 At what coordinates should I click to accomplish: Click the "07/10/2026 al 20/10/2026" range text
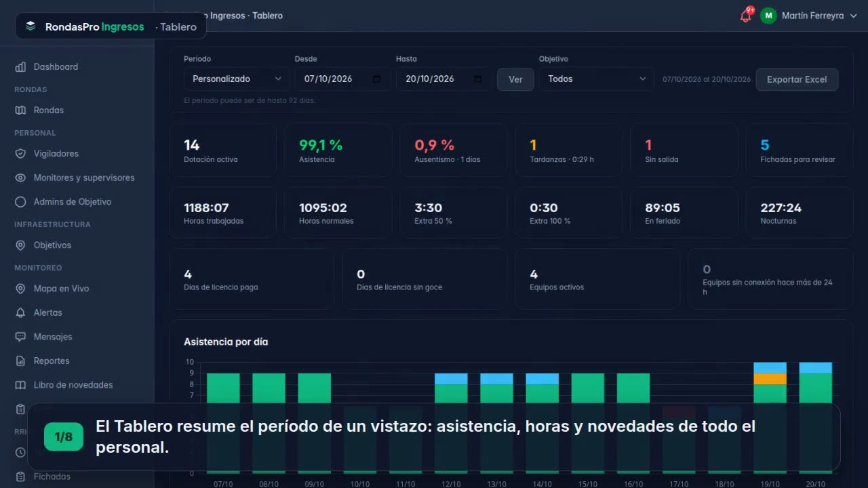click(x=707, y=79)
